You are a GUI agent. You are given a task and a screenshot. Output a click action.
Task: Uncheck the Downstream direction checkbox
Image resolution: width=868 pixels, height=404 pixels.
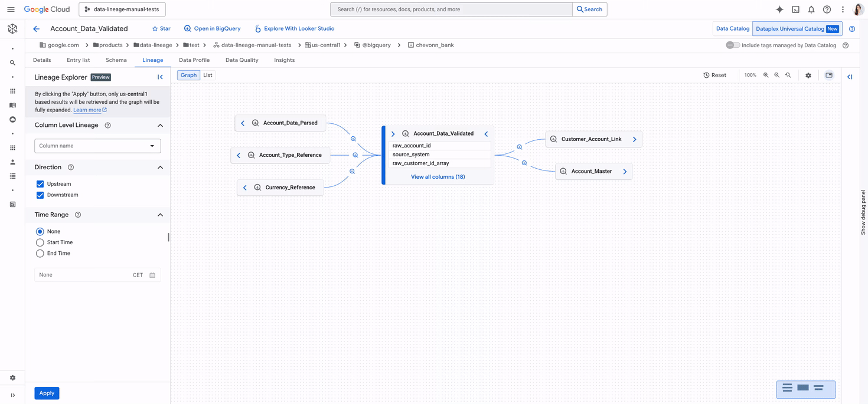[40, 195]
